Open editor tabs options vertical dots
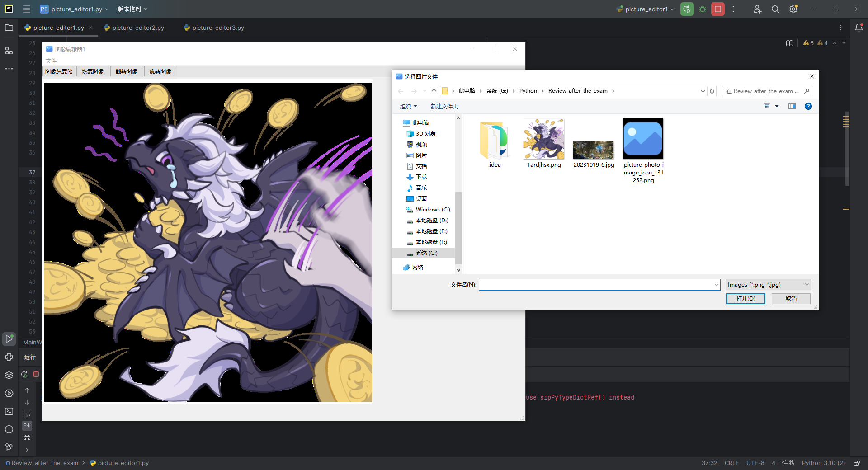 click(841, 28)
